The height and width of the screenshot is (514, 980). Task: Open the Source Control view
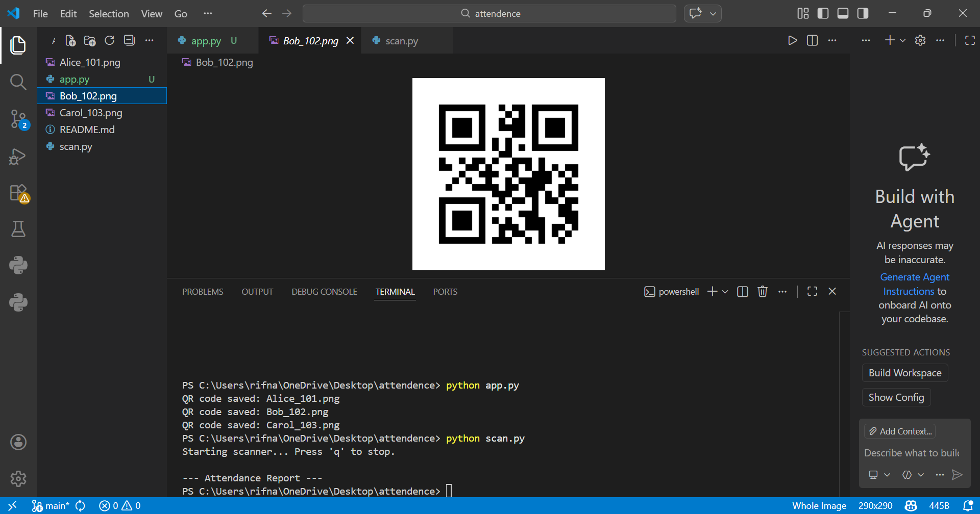click(x=18, y=118)
